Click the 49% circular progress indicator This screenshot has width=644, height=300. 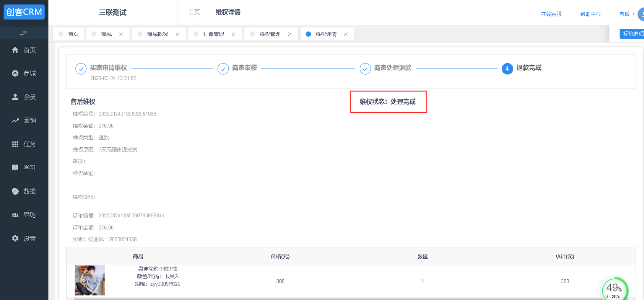615,289
